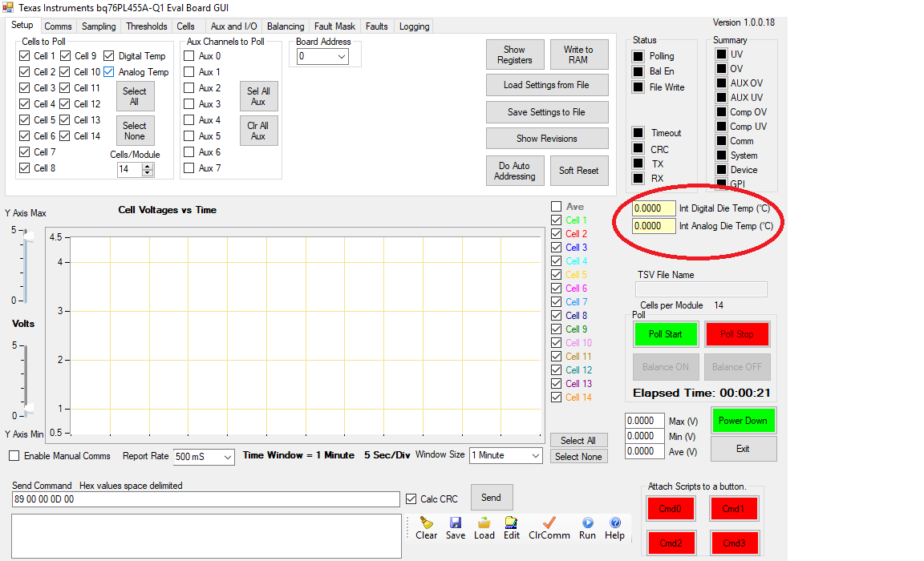Image resolution: width=924 pixels, height=561 pixels.
Task: Click the Polling status indicator
Action: coord(638,56)
